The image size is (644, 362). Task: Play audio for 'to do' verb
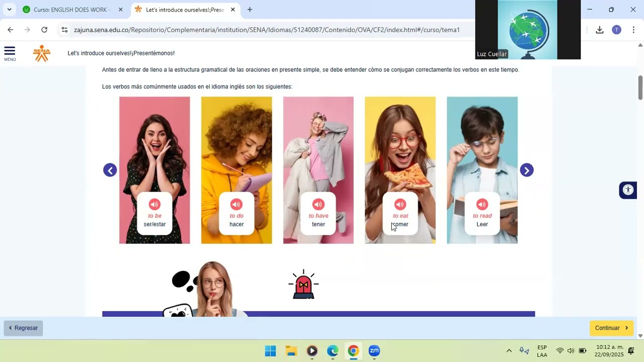(236, 204)
